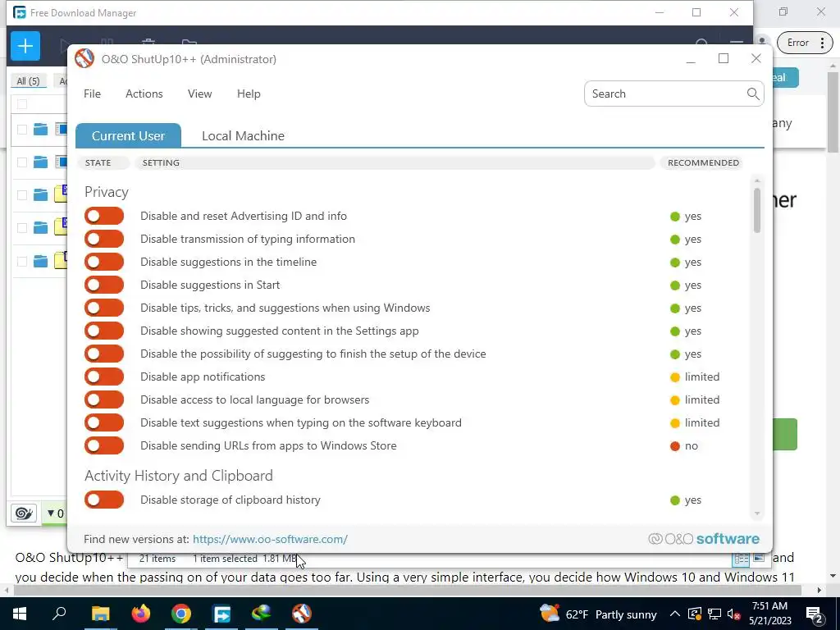
Task: Open the notification center icon
Action: click(x=815, y=614)
